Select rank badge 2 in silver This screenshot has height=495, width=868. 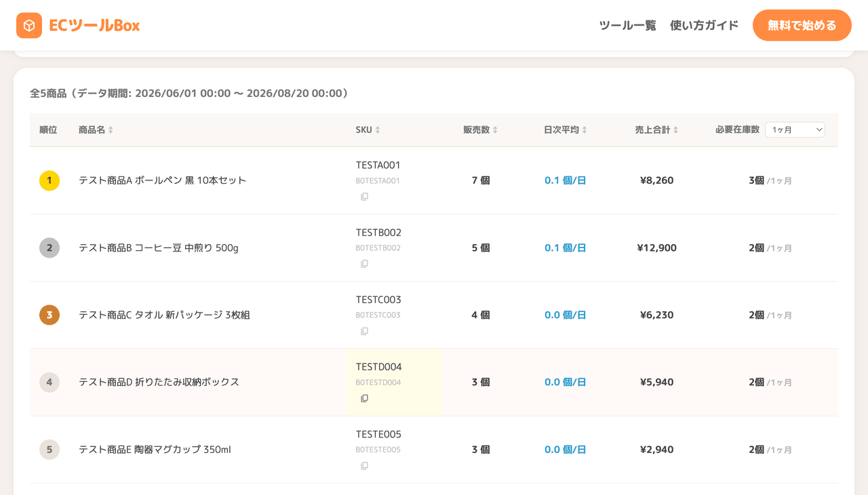[50, 248]
